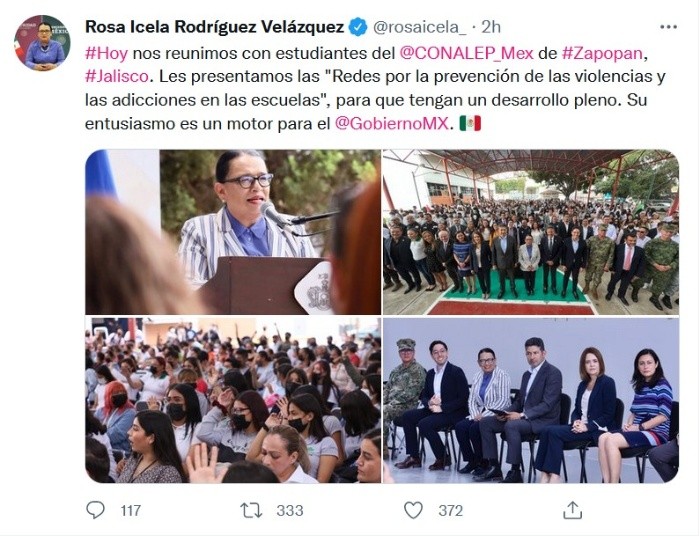Click the 2h tweet timestamp
Viewport: 700px width, 536px height.
(x=491, y=27)
